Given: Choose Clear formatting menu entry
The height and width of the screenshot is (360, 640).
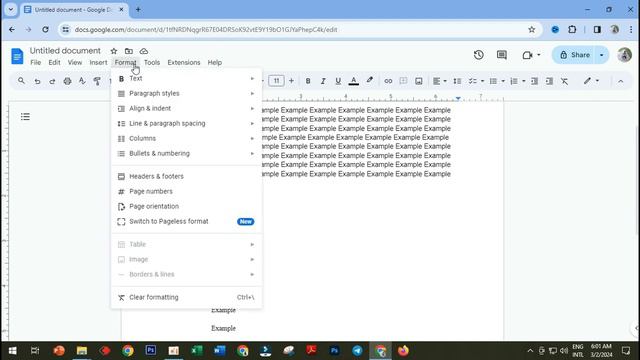Looking at the screenshot, I should [x=186, y=297].
